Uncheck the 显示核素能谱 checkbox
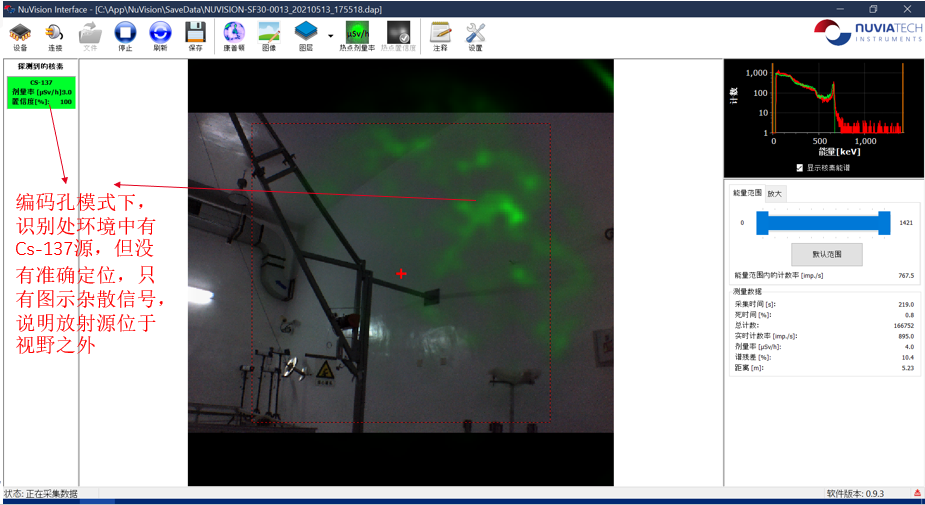The width and height of the screenshot is (925, 505). coord(798,167)
